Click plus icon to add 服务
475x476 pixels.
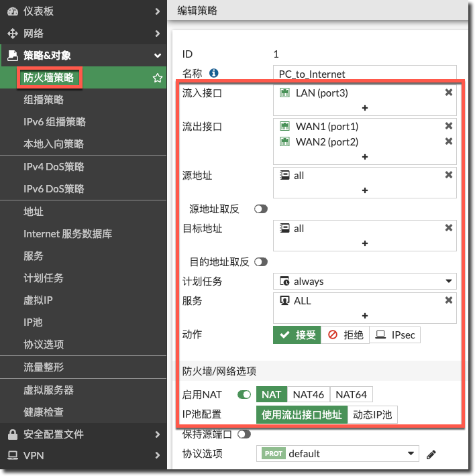point(365,316)
